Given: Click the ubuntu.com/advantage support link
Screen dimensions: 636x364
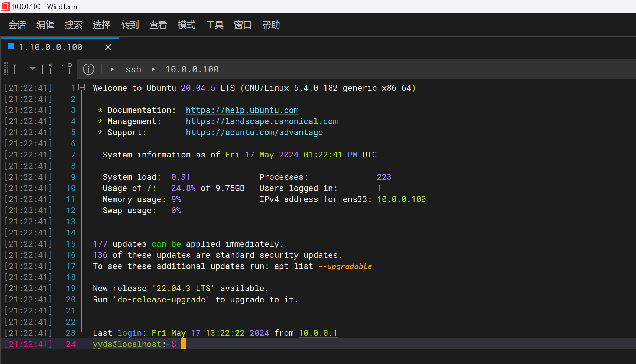Looking at the screenshot, I should tap(254, 133).
